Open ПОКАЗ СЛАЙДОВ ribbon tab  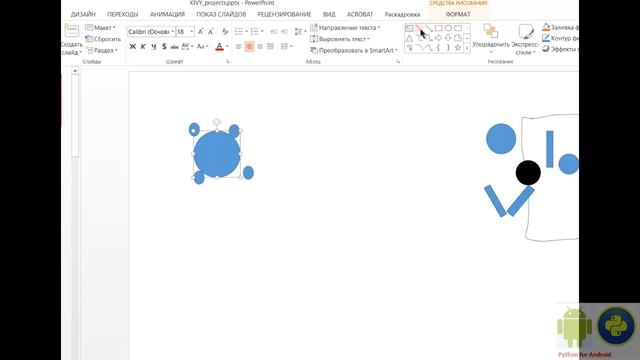pos(221,14)
